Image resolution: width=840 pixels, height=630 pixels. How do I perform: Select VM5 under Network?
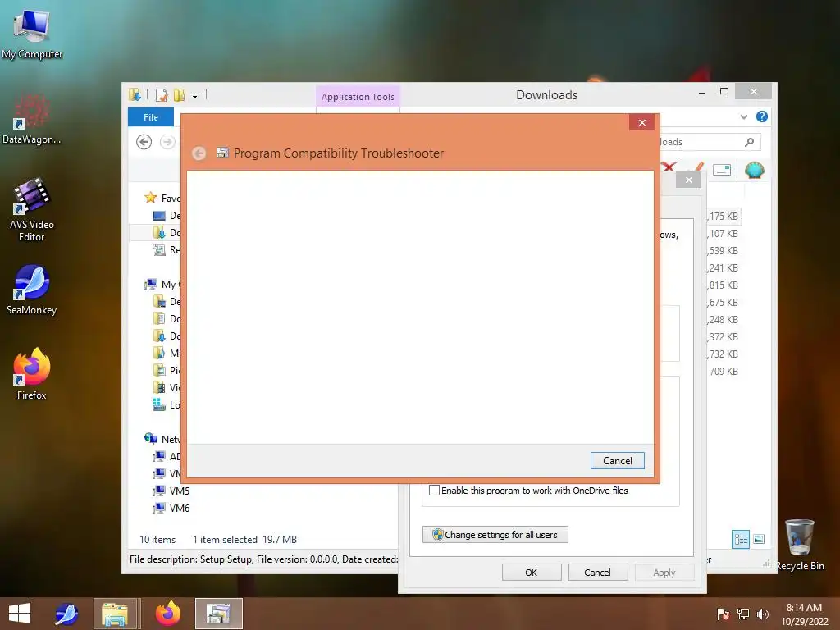pyautogui.click(x=171, y=491)
